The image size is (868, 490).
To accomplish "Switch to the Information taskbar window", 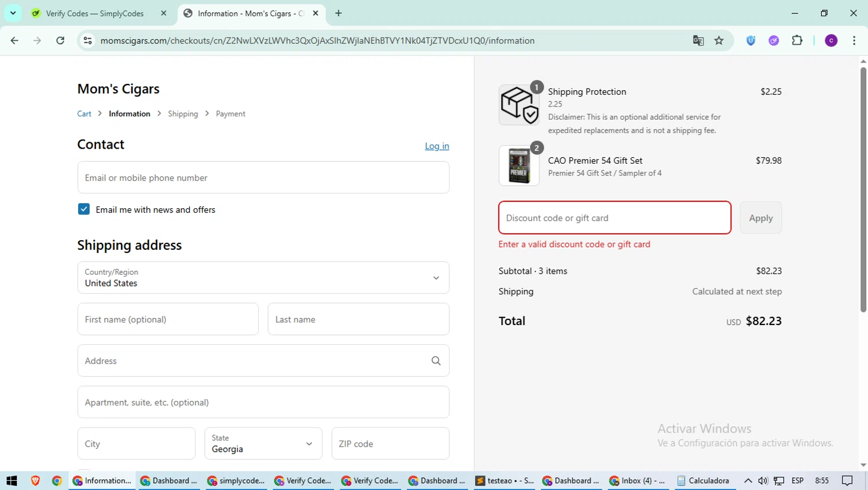I will 102,481.
